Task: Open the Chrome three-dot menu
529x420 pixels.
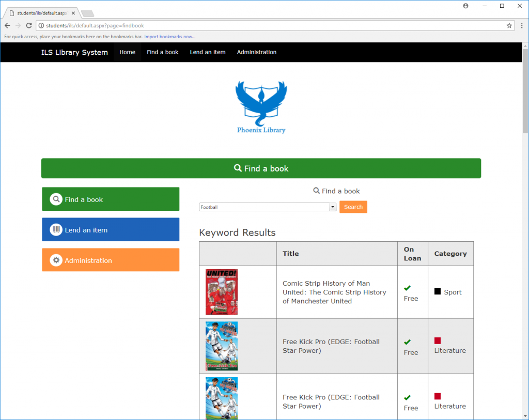Action: tap(522, 26)
